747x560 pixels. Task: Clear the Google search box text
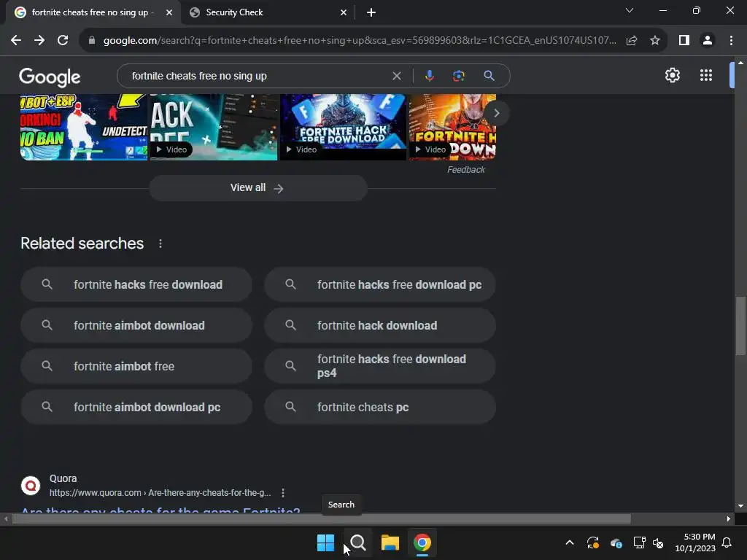click(x=396, y=76)
